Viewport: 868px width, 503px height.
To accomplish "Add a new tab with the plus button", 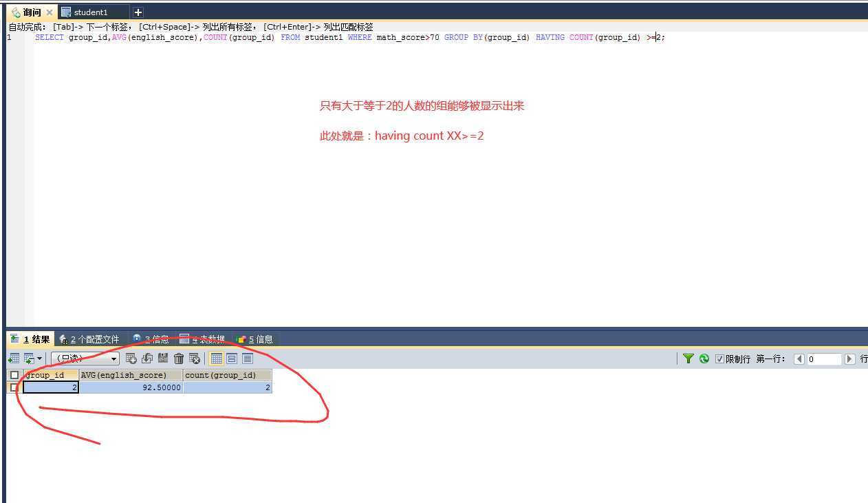I will (138, 12).
